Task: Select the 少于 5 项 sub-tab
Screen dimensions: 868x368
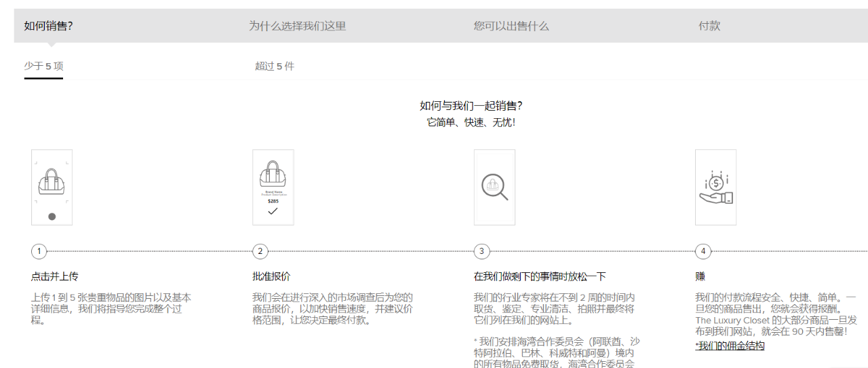Action: click(43, 66)
